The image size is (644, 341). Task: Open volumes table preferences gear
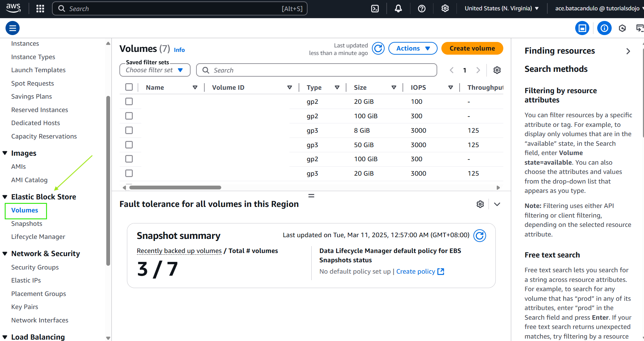[x=497, y=70]
